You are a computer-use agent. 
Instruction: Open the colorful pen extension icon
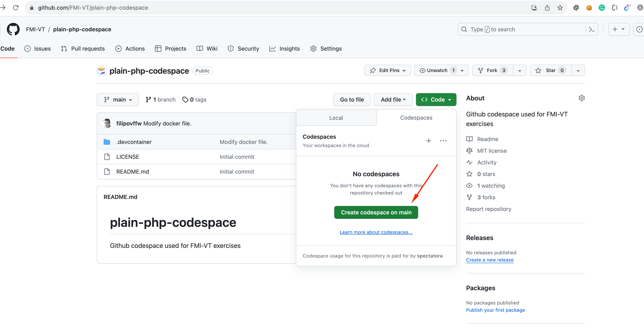point(627,8)
